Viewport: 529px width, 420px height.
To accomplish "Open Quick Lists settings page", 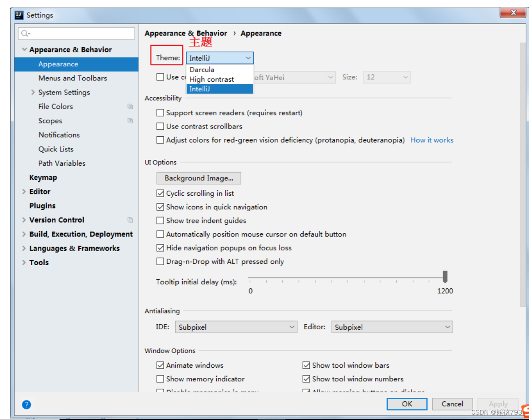I will [x=56, y=149].
